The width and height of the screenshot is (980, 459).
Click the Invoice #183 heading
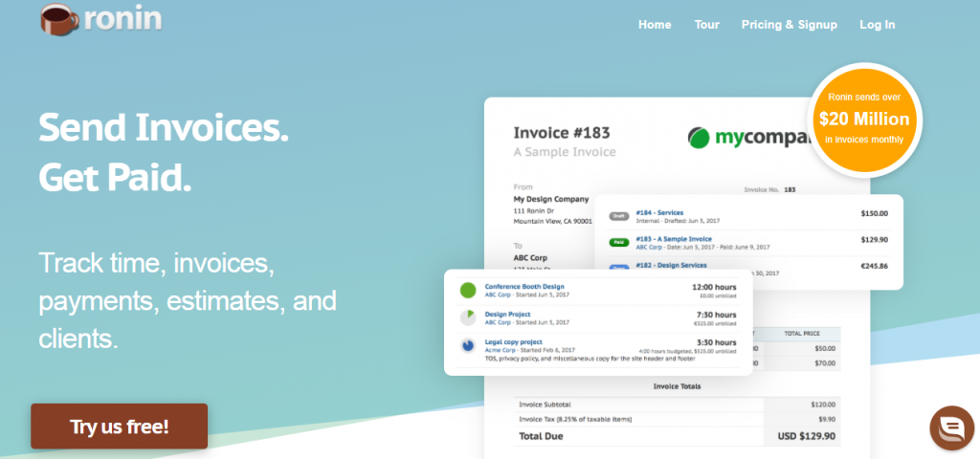561,132
